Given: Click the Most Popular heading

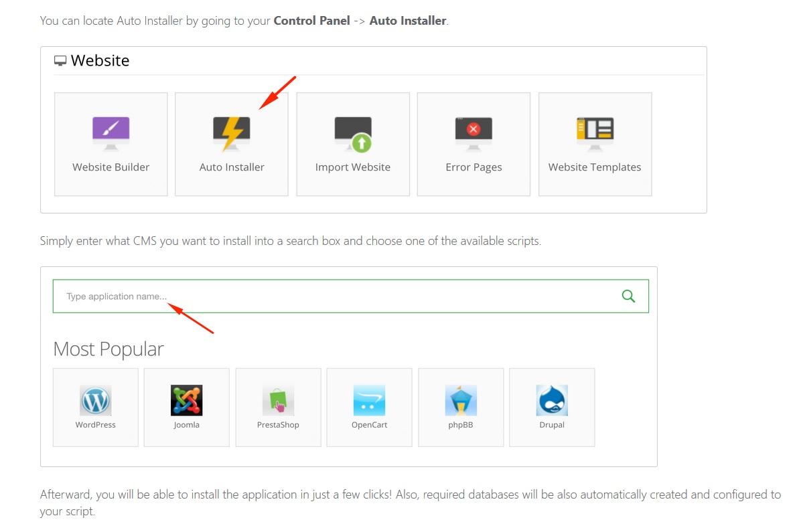Looking at the screenshot, I should click(x=108, y=349).
